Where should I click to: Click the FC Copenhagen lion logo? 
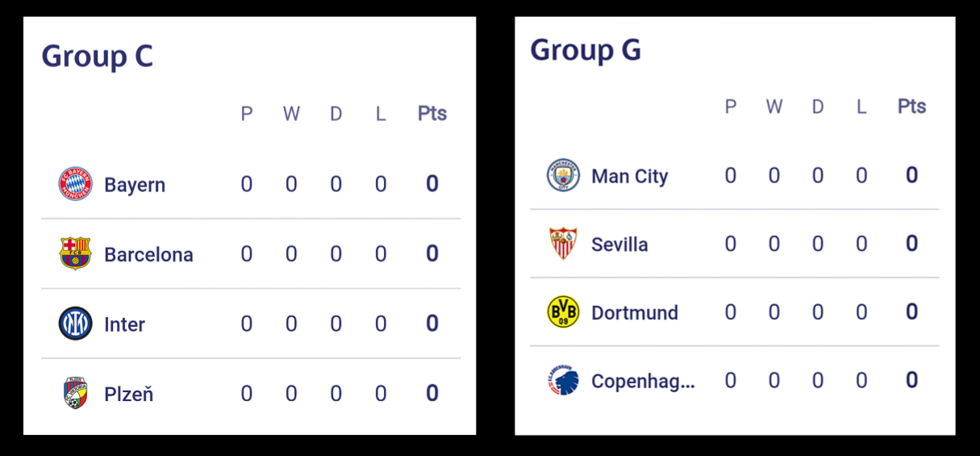tap(563, 380)
